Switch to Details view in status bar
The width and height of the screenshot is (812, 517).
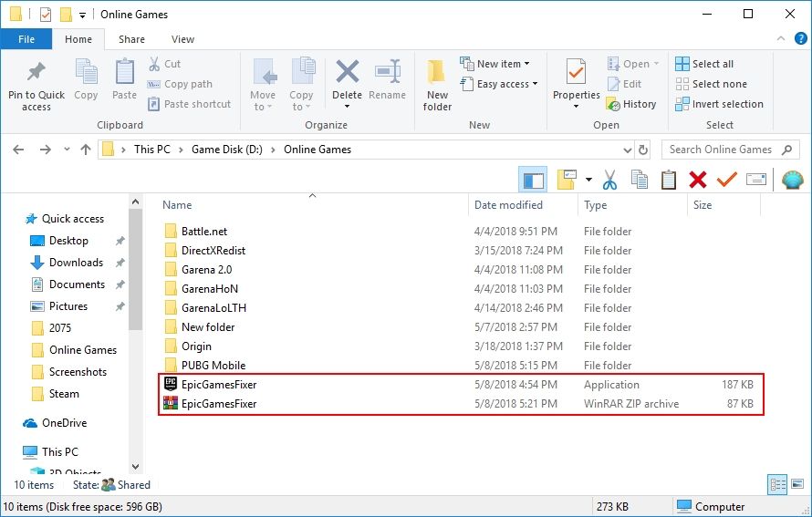tap(778, 485)
